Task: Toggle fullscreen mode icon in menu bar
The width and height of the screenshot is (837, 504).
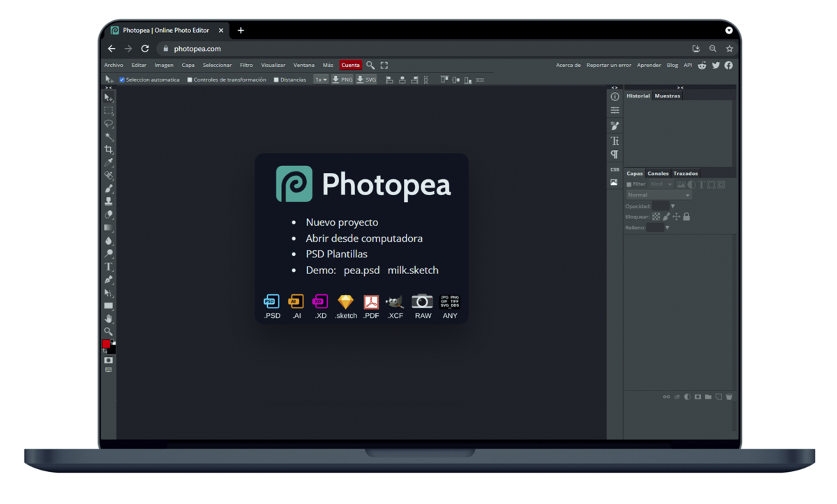Action: click(384, 65)
